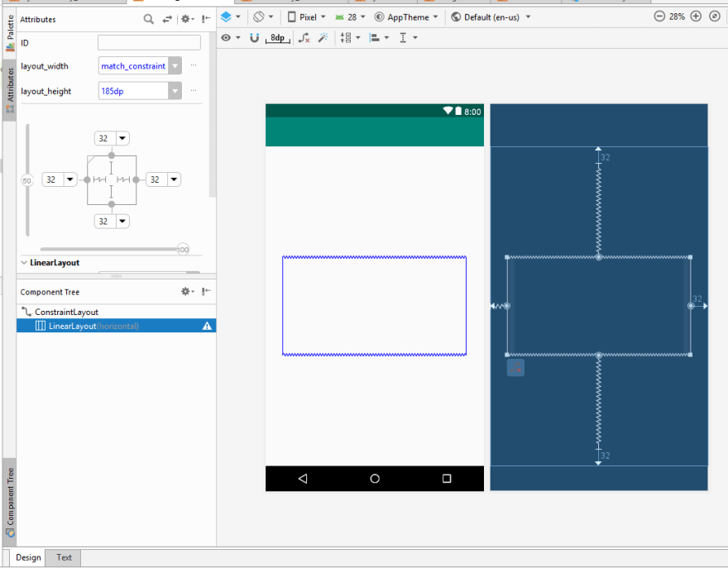This screenshot has height=568, width=728.
Task: Click Attributes panel vertical scrollbar
Action: click(x=212, y=115)
